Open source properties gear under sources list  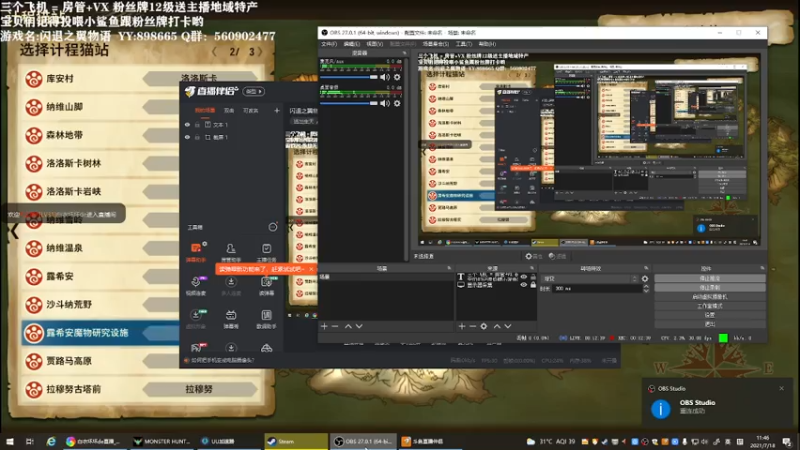click(x=484, y=326)
